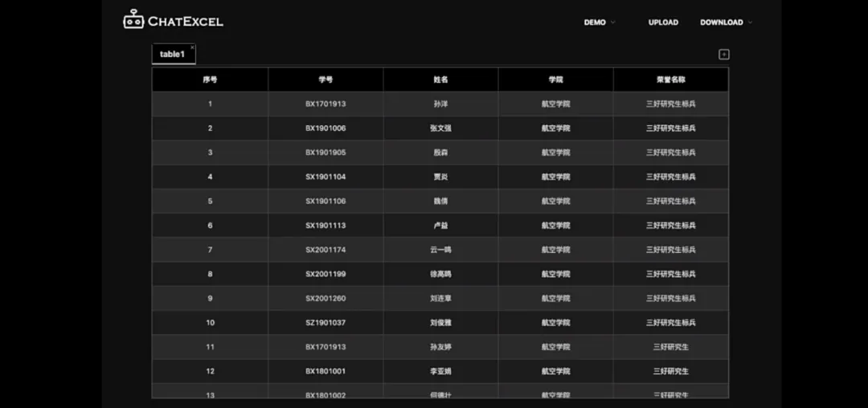The width and height of the screenshot is (868, 408).
Task: Select the 姓名 column header
Action: 440,80
